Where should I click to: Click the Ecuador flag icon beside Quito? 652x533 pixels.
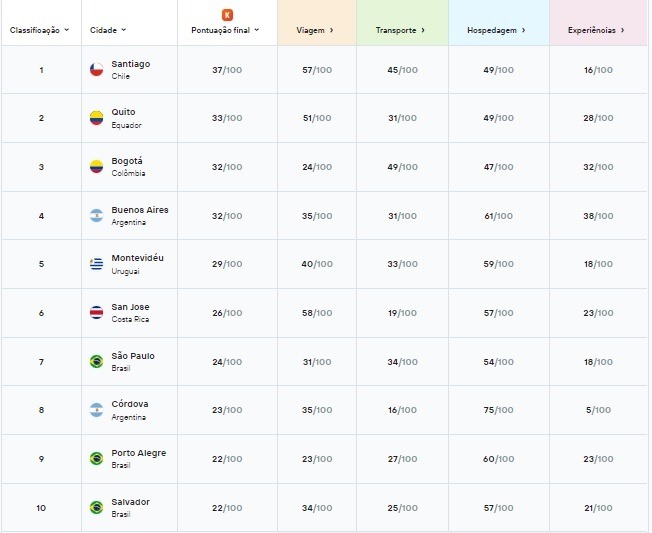(x=96, y=118)
